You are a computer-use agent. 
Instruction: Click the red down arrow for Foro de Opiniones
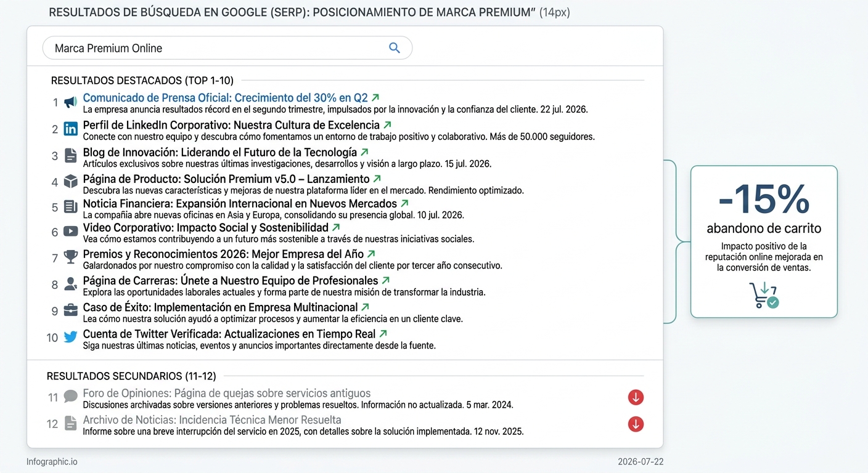(636, 397)
